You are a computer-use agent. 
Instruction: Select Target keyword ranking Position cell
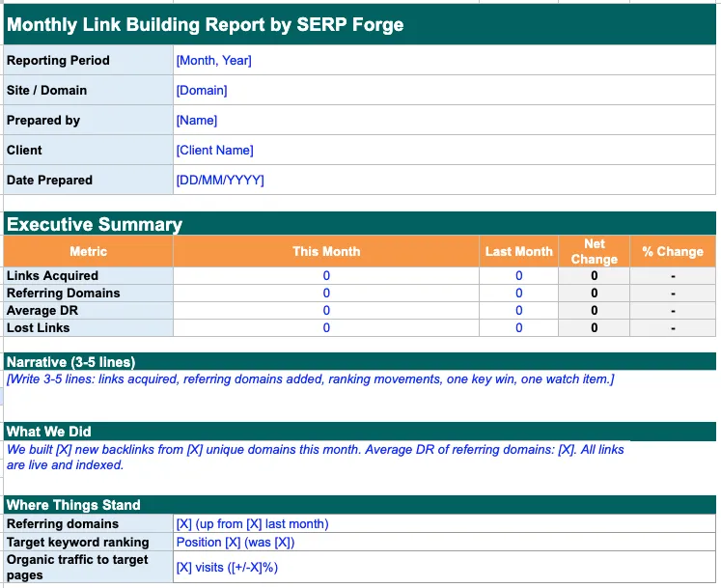click(444, 542)
